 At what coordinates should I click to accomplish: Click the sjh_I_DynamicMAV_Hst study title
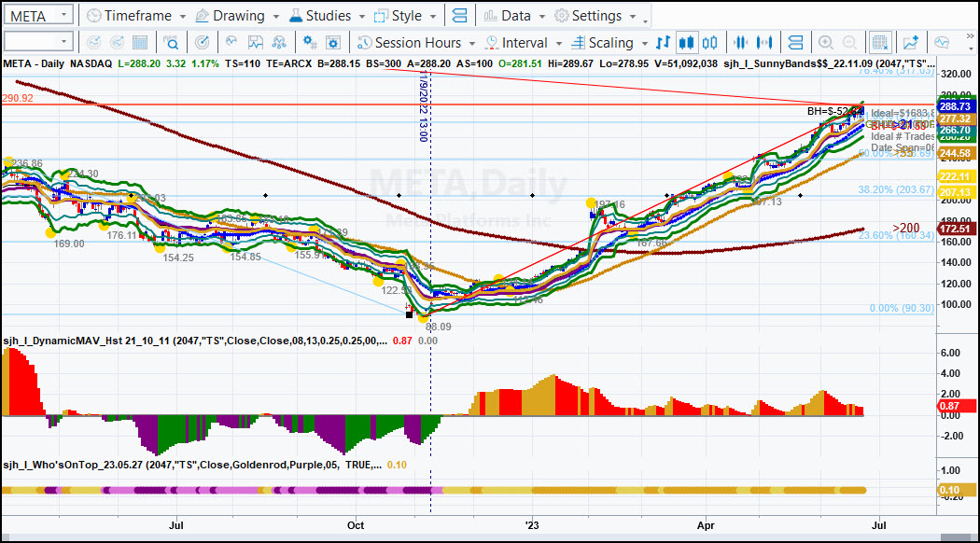[x=195, y=341]
